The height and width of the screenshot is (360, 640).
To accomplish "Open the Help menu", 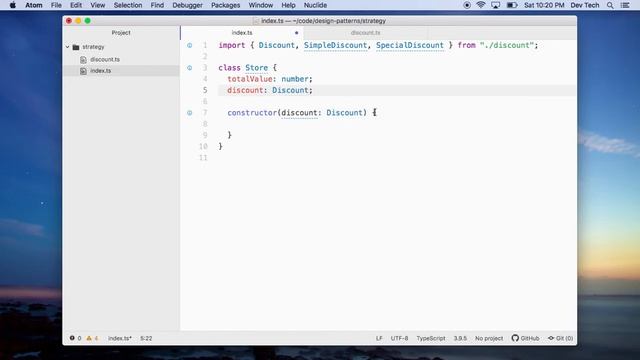I will (288, 5).
